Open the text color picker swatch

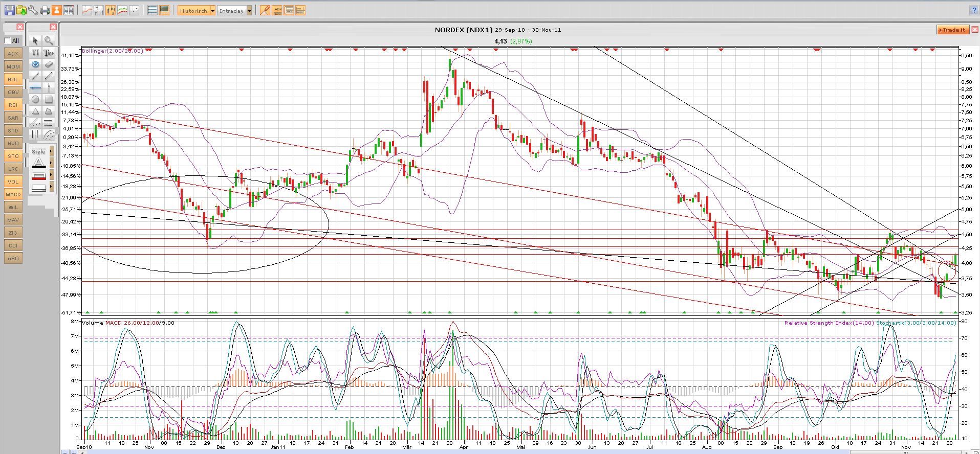pos(39,164)
